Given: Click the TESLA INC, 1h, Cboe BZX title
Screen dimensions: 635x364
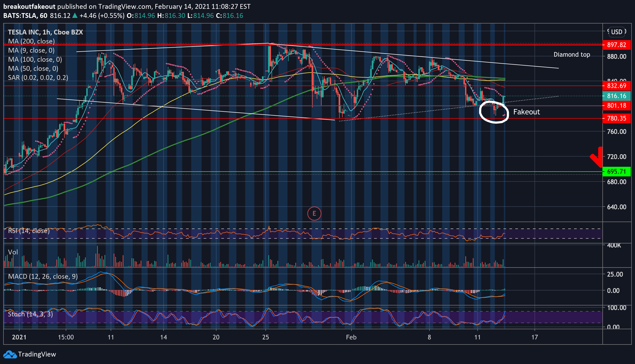Looking at the screenshot, I should click(x=45, y=32).
